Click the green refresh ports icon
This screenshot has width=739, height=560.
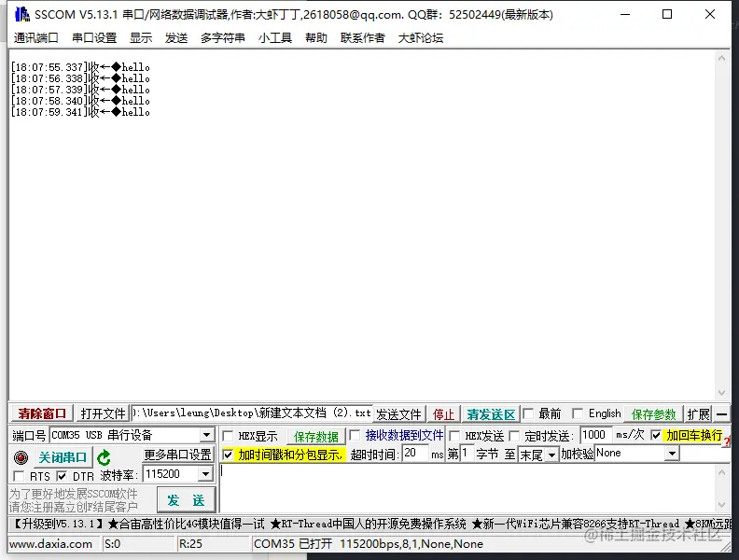coord(104,457)
